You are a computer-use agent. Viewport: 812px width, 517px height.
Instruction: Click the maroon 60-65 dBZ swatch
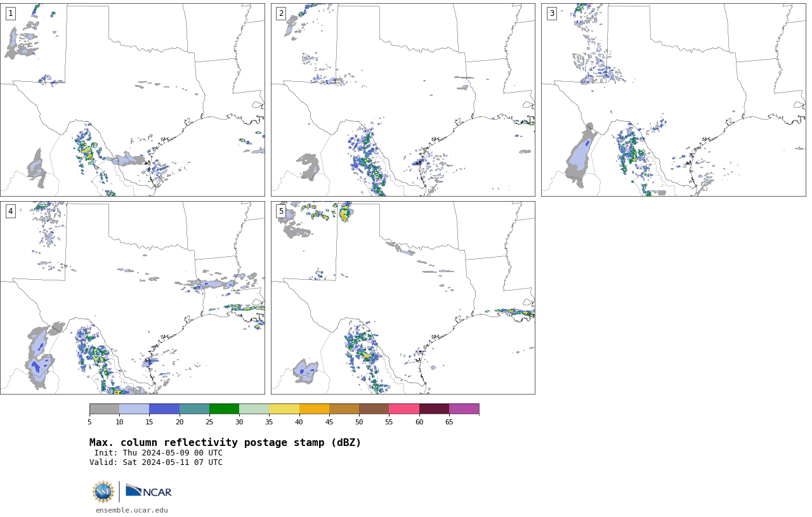[x=434, y=409]
